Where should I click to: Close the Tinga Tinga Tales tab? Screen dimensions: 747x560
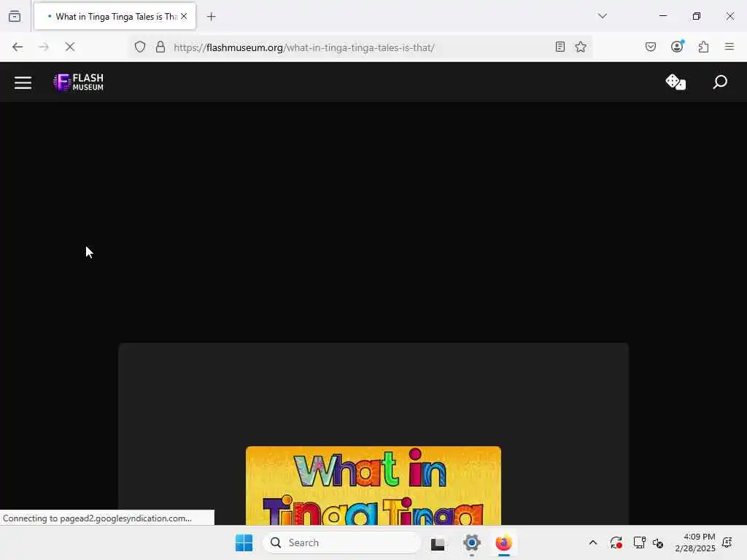click(184, 16)
